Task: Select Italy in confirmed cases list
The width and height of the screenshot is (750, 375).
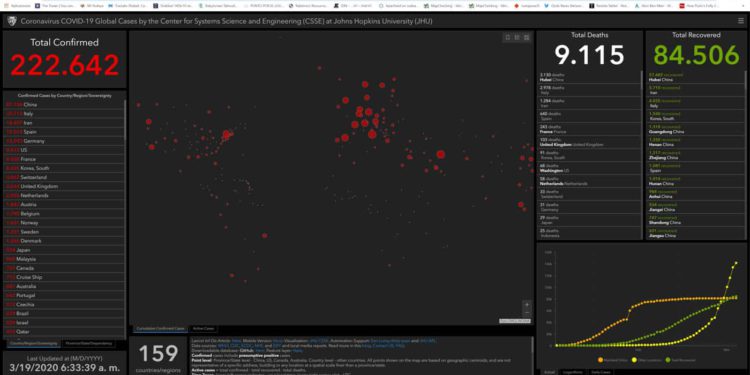Action: click(x=64, y=113)
